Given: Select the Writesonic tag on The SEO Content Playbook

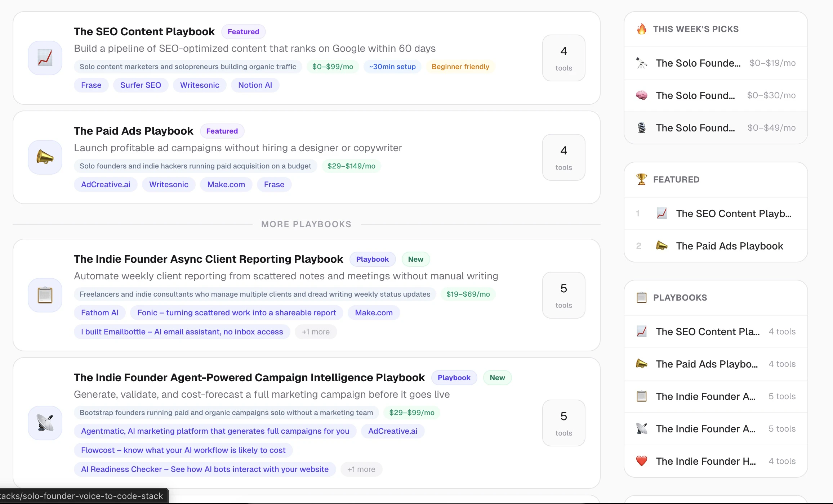Looking at the screenshot, I should (x=199, y=85).
